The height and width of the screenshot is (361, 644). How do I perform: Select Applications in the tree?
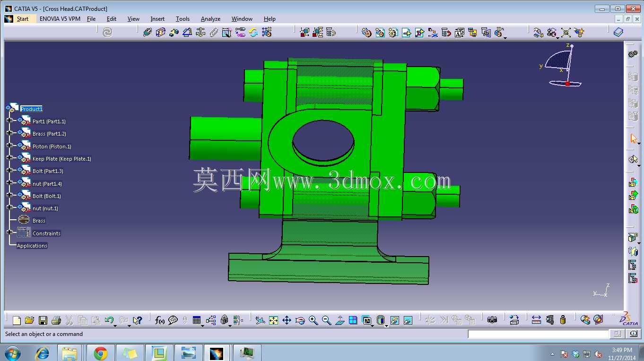click(x=32, y=246)
